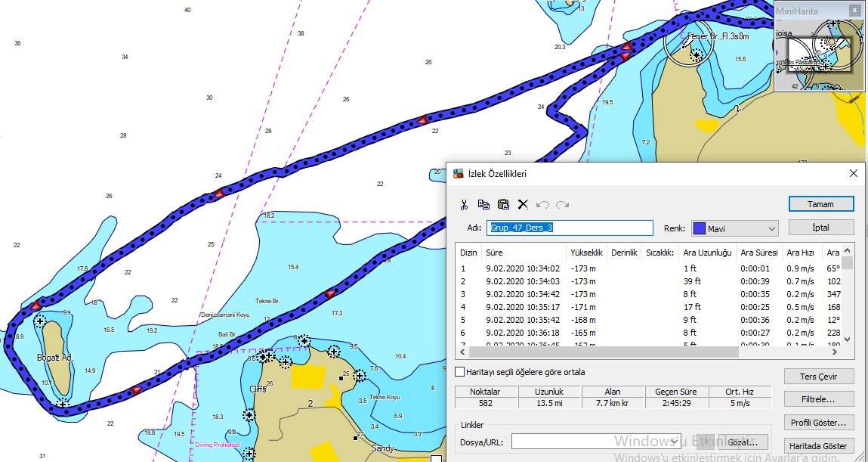
Task: Click the Ara Süresi column header
Action: pos(759,253)
